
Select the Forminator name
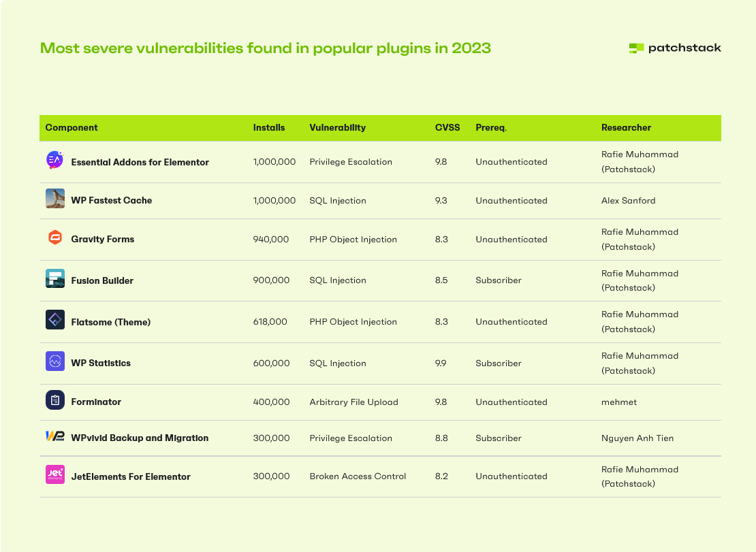[96, 402]
